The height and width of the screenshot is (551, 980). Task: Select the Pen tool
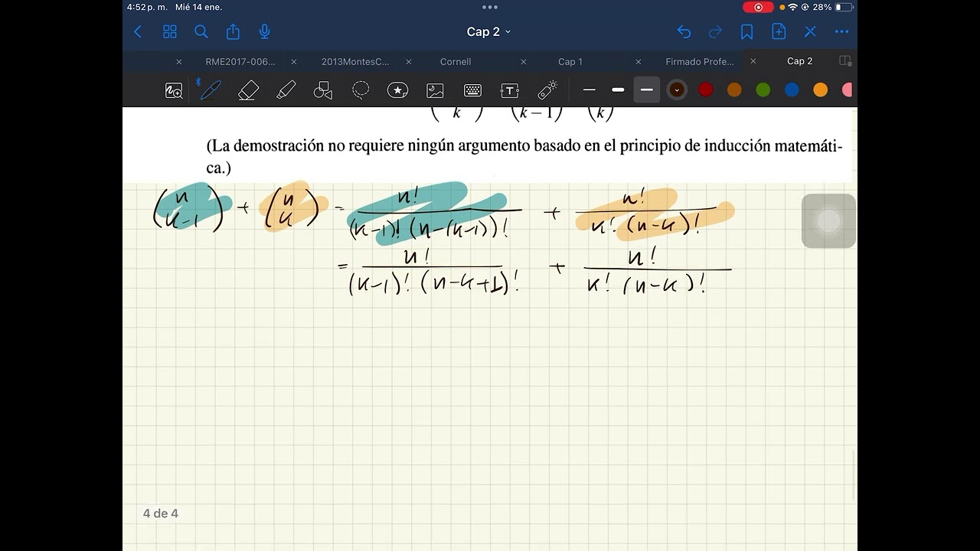click(x=209, y=90)
